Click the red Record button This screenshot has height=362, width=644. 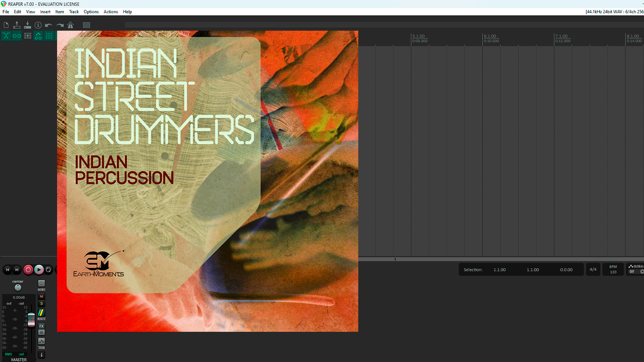click(x=28, y=270)
